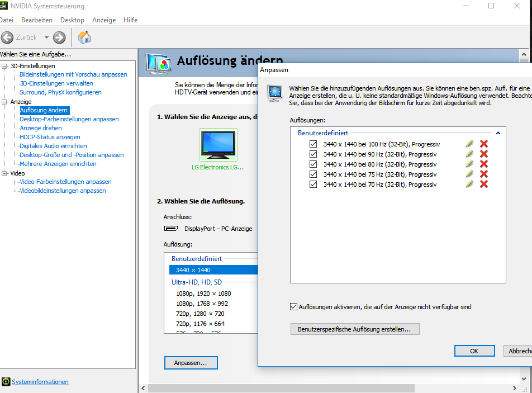Open 3D-Einstellungen verwalten

click(56, 83)
